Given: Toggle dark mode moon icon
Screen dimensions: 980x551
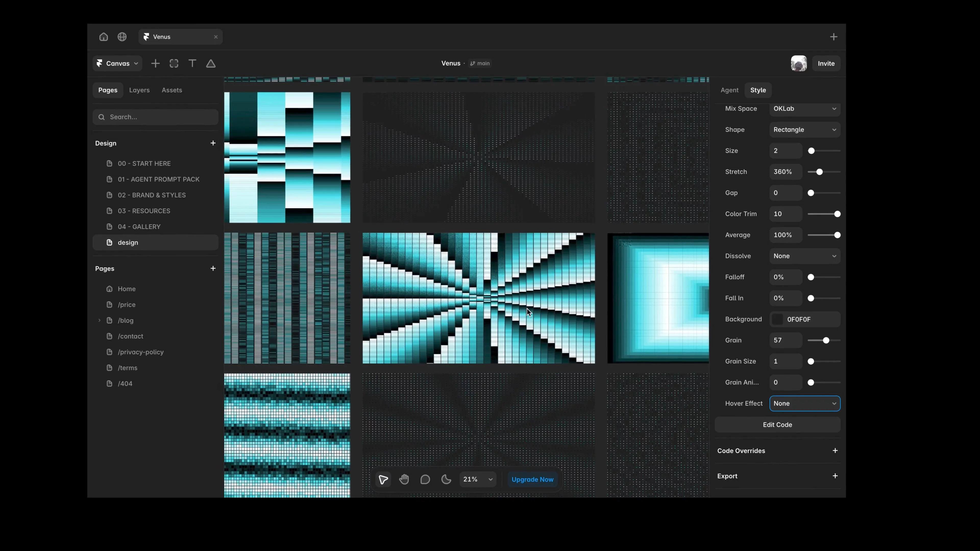Looking at the screenshot, I should [446, 480].
